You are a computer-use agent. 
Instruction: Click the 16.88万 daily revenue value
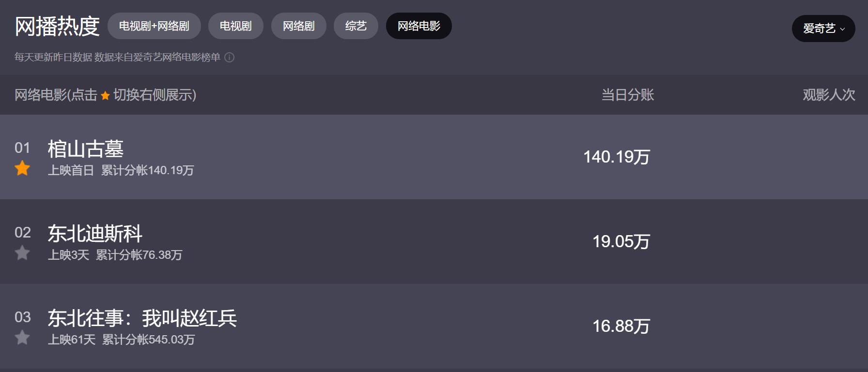click(x=621, y=326)
